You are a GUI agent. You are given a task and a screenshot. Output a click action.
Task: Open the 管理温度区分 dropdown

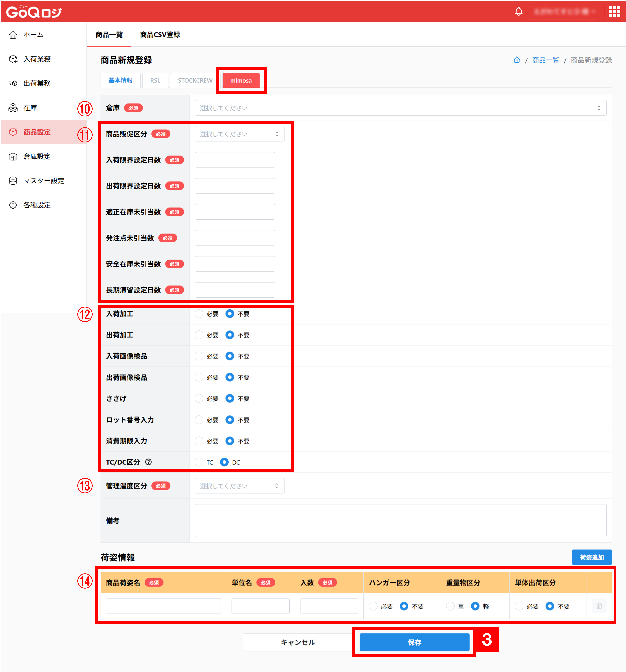click(239, 486)
